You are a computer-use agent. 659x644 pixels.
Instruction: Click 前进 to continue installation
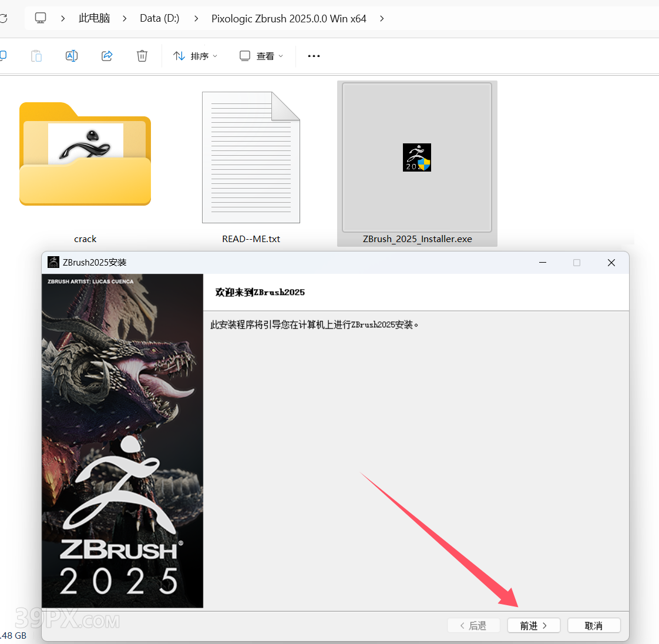pyautogui.click(x=534, y=626)
